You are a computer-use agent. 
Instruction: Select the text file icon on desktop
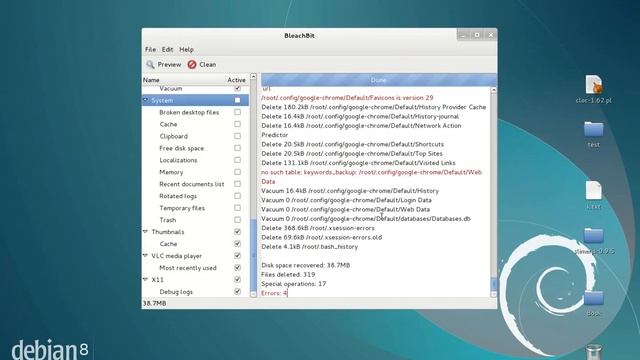click(593, 191)
